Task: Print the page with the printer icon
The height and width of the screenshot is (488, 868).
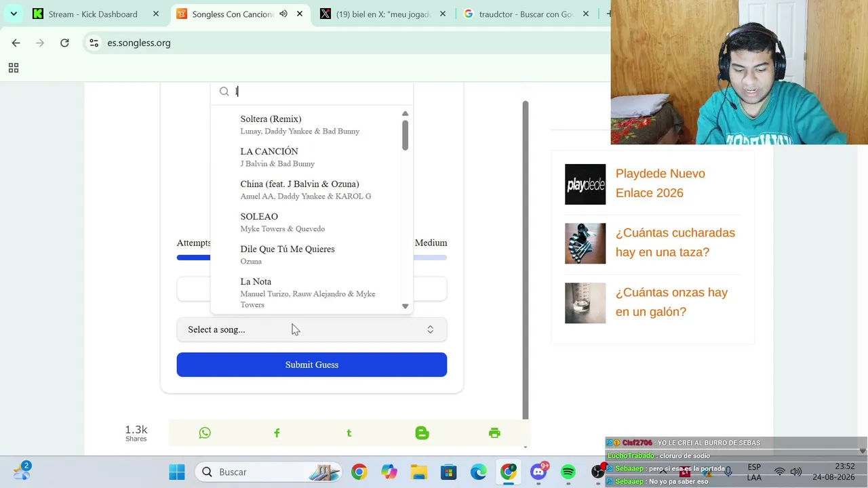Action: pyautogui.click(x=494, y=433)
